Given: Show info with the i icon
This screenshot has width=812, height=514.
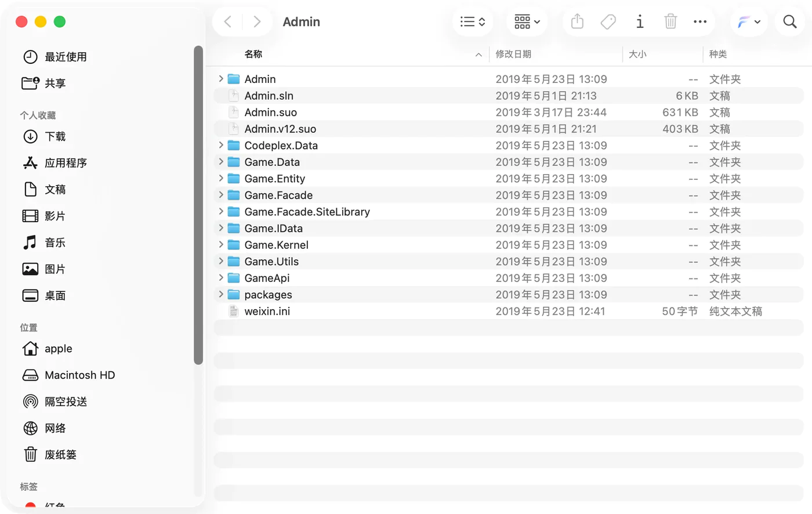Looking at the screenshot, I should (x=640, y=22).
